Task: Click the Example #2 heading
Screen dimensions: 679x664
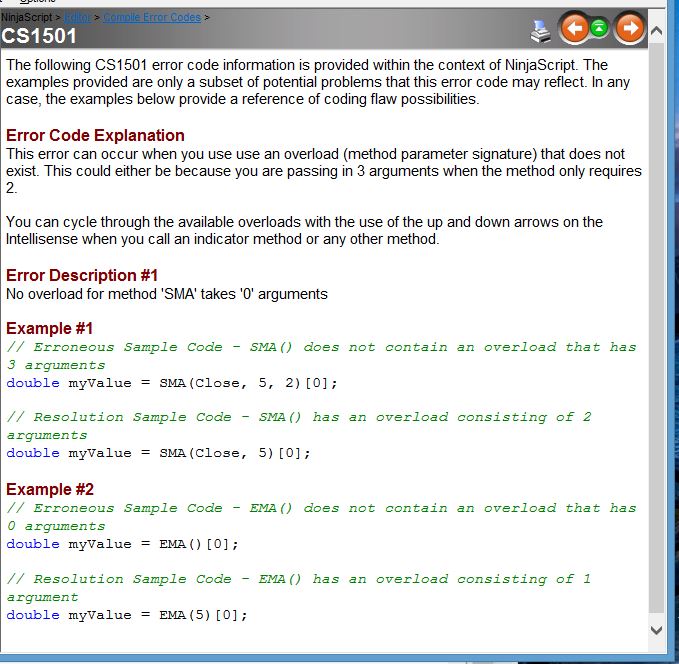Action: pos(50,489)
